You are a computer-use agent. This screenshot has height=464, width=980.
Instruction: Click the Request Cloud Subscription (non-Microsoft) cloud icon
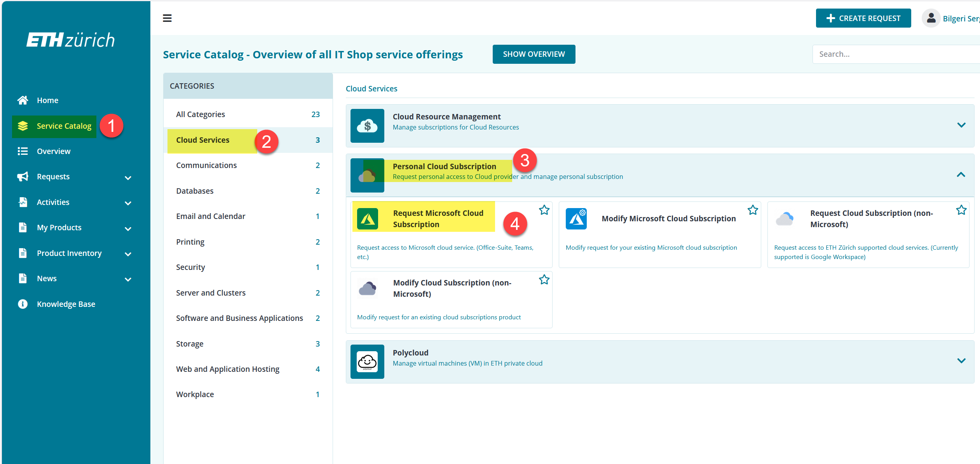pos(785,219)
